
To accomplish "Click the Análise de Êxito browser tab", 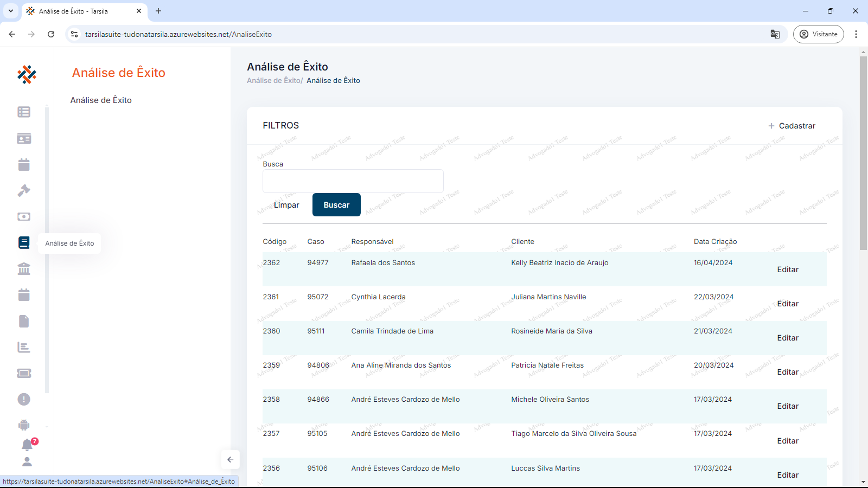I will click(81, 11).
